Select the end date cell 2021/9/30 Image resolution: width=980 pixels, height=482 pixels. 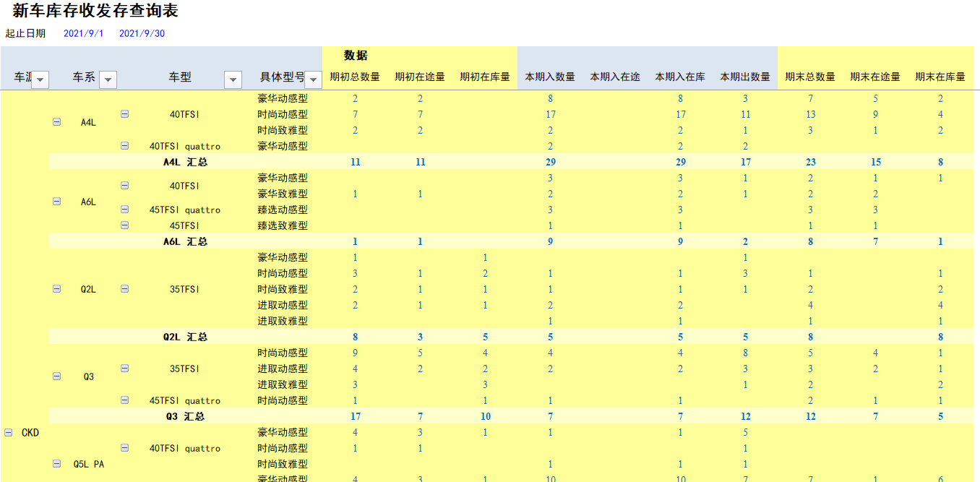[x=142, y=33]
